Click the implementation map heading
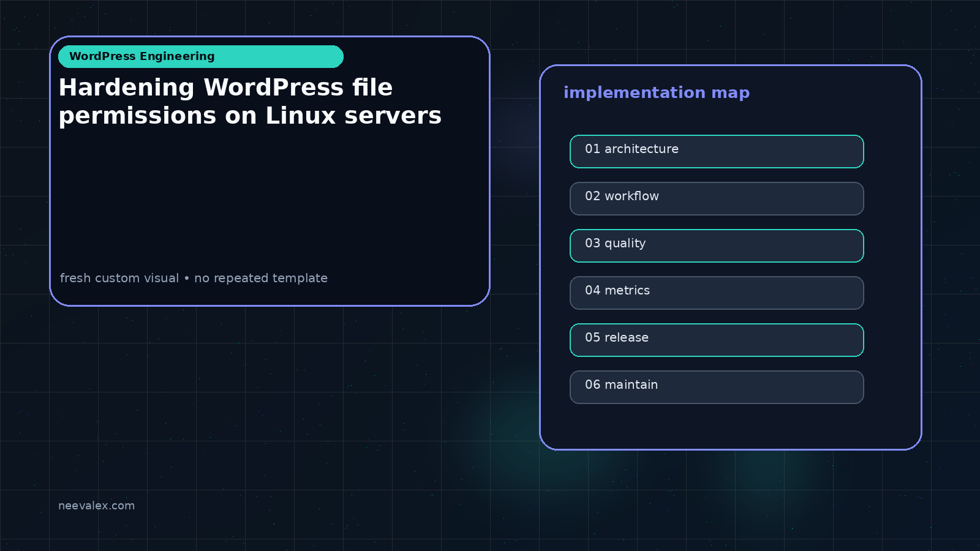 pyautogui.click(x=657, y=92)
